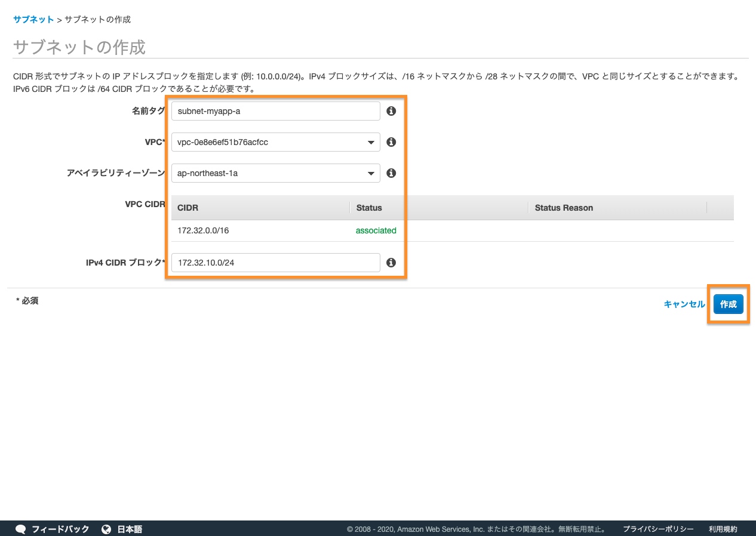Focus the name tag field containing subnet-myapp-a
The image size is (756, 536).
click(275, 111)
